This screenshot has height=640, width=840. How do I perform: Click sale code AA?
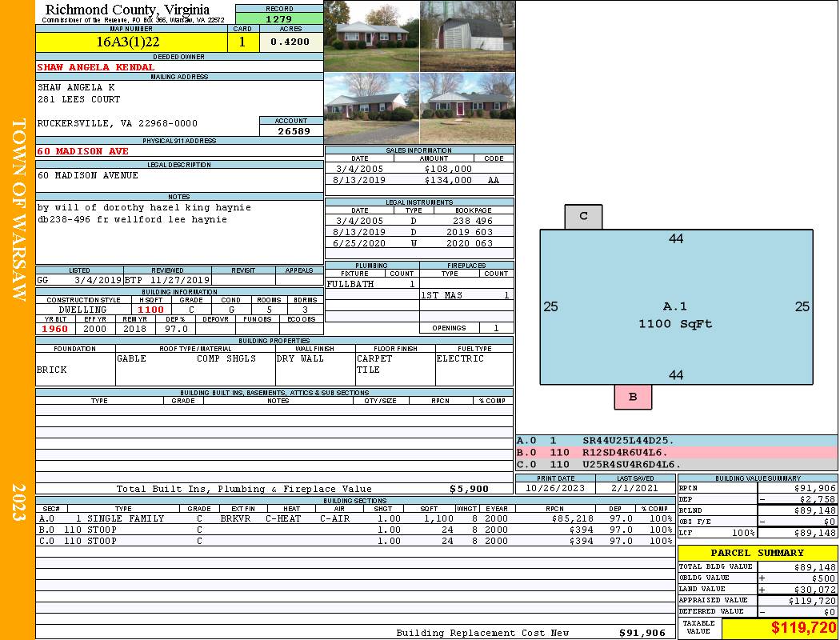pyautogui.click(x=494, y=180)
